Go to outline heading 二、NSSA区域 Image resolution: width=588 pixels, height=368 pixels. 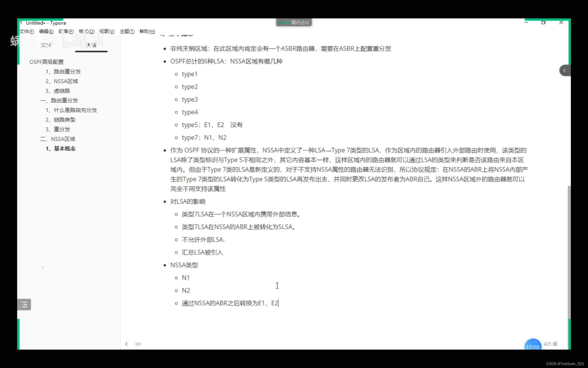58,139
